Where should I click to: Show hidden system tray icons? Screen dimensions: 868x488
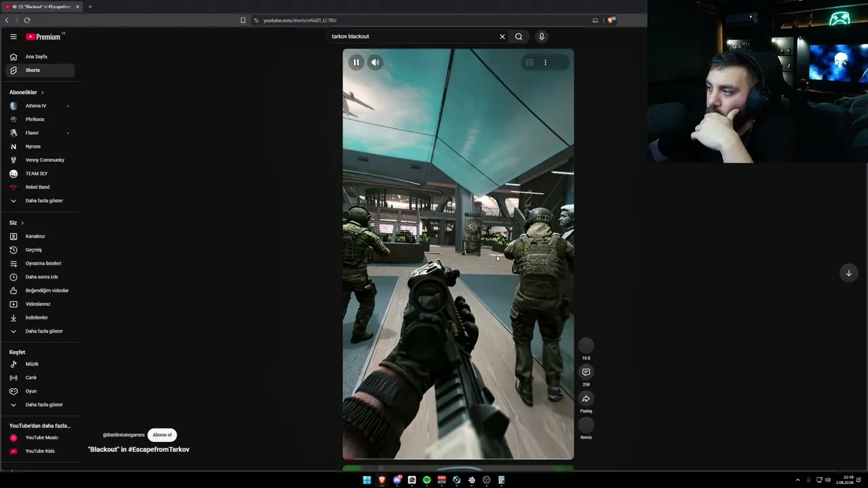797,480
